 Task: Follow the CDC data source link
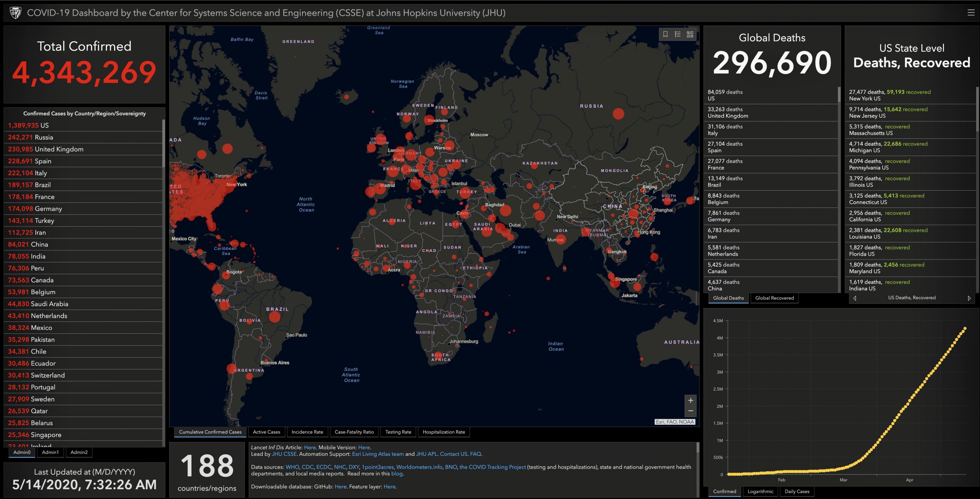click(x=307, y=467)
